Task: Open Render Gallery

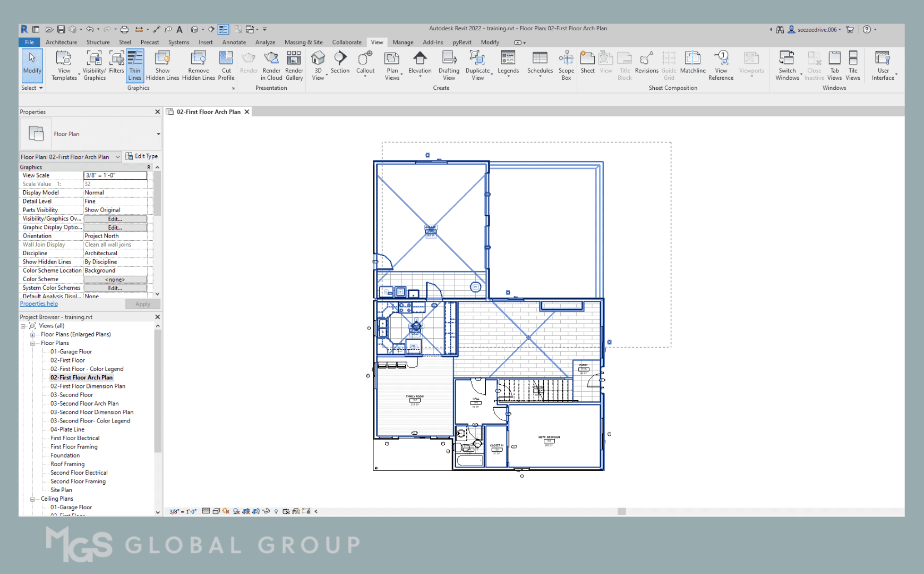Action: [294, 65]
